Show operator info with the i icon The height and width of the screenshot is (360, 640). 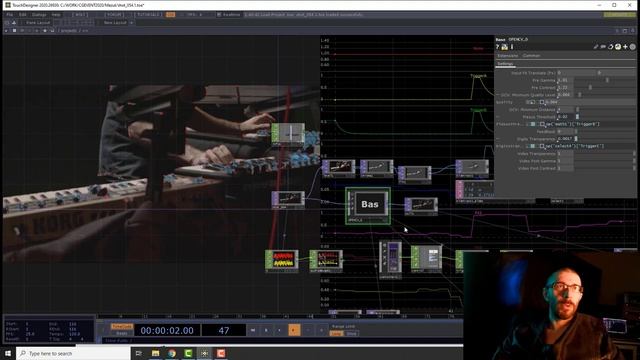point(512,47)
